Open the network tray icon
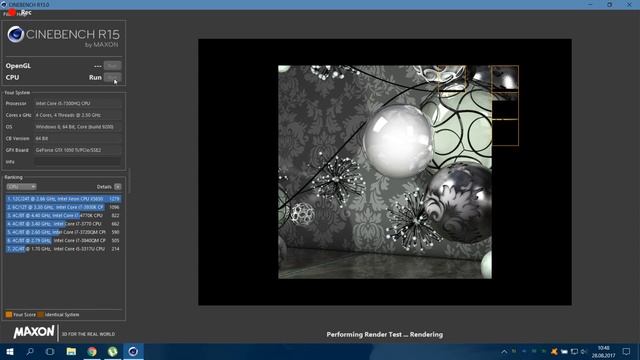The image size is (640, 360). [574, 351]
